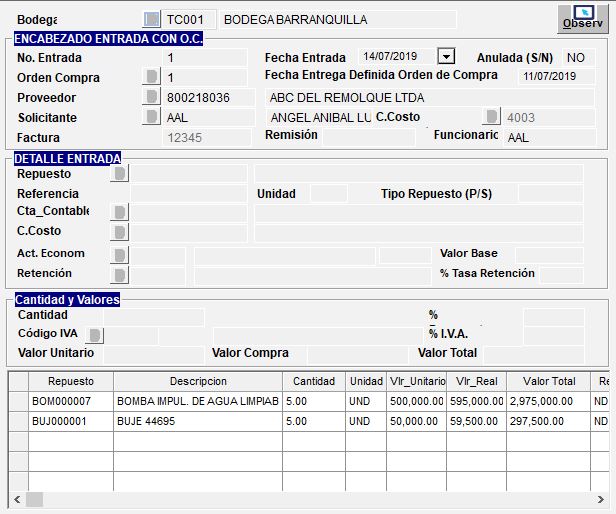This screenshot has height=514, width=616.
Task: Click the Fecha Entrada date field
Action: (x=397, y=57)
